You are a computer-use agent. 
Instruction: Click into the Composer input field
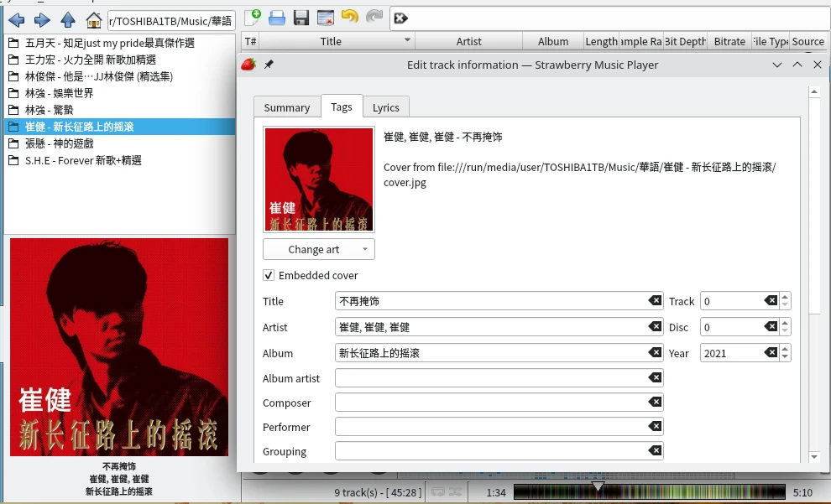tap(491, 403)
